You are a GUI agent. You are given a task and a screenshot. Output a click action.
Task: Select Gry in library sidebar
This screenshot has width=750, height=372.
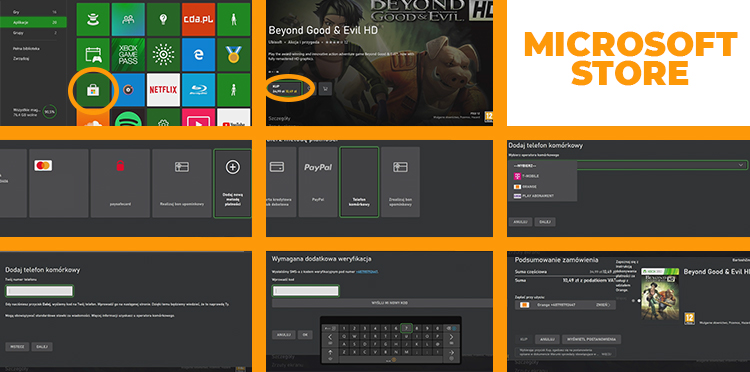pyautogui.click(x=33, y=11)
